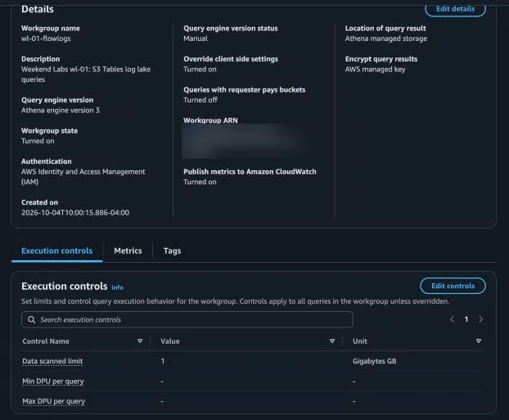
Task: Click the Execution controls section heading
Action: 65,287
